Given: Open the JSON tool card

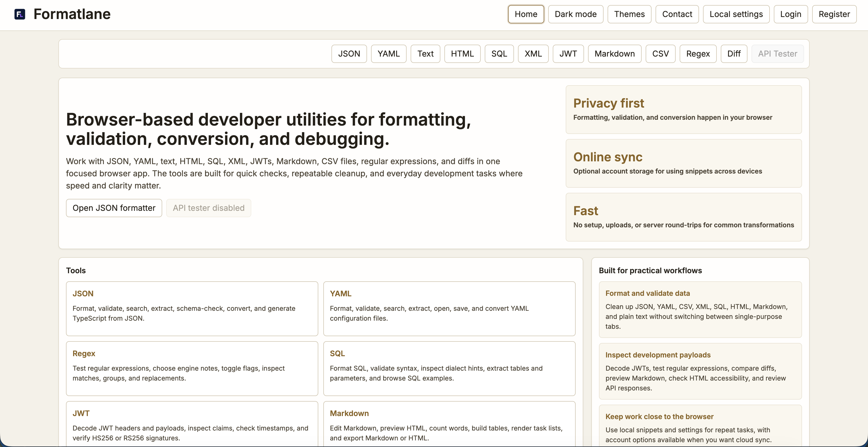Looking at the screenshot, I should click(192, 308).
